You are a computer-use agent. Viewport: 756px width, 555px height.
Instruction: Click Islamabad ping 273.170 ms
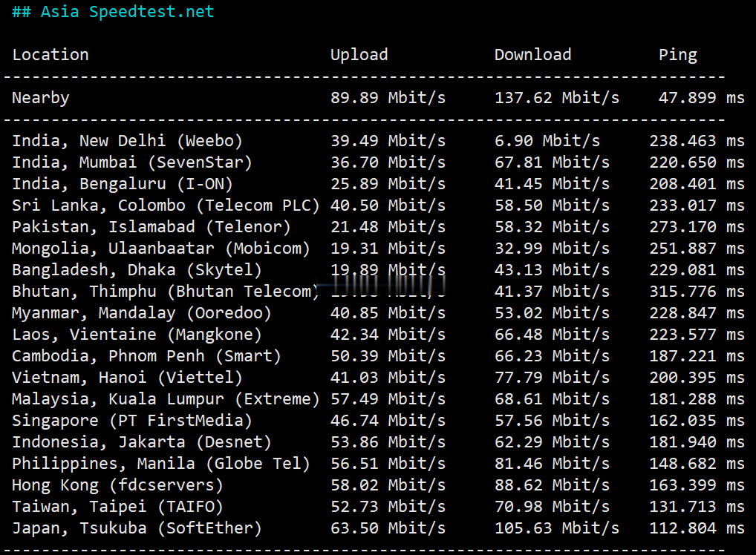pyautogui.click(x=697, y=227)
